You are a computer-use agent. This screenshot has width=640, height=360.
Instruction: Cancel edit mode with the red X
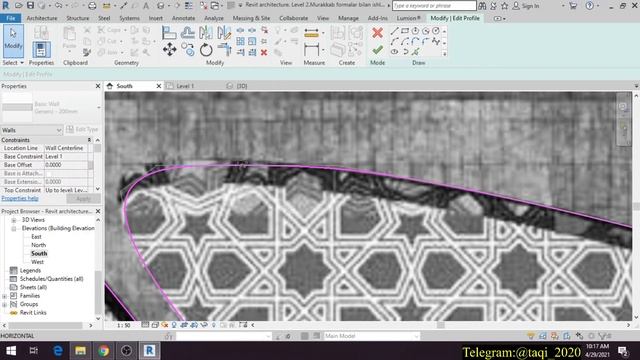[378, 33]
